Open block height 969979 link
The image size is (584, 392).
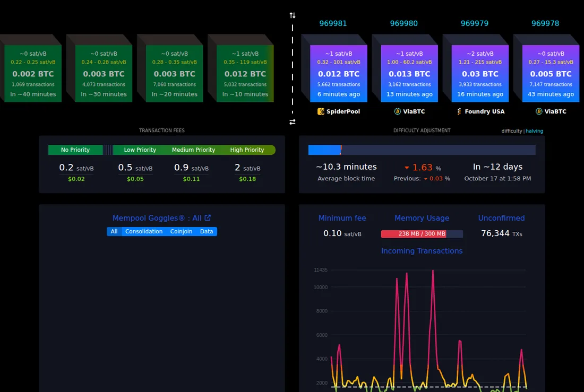[x=475, y=23]
